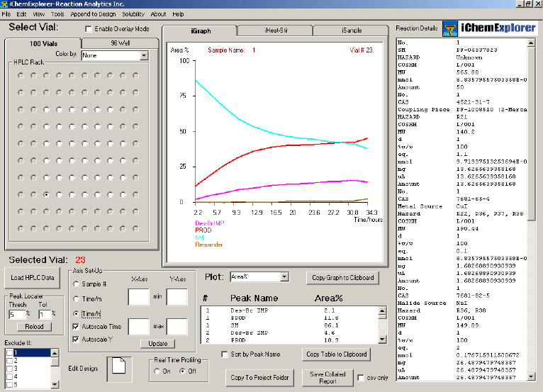Enable Overlay Mode checkbox
The image size is (543, 392).
coord(89,29)
